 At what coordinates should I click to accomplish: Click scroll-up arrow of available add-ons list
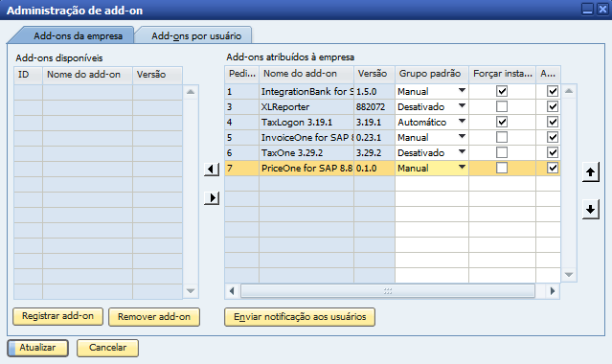[191, 92]
